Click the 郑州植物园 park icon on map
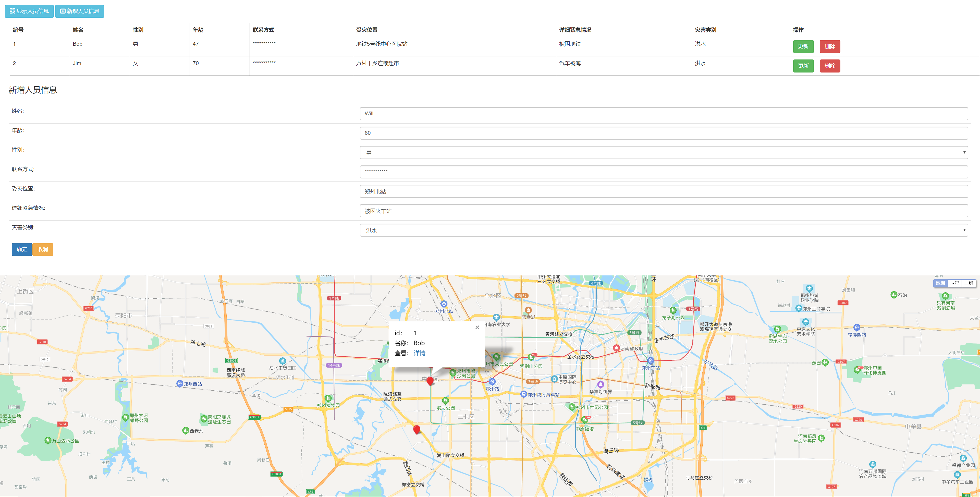Viewport: 980px width, 497px height. click(x=328, y=398)
